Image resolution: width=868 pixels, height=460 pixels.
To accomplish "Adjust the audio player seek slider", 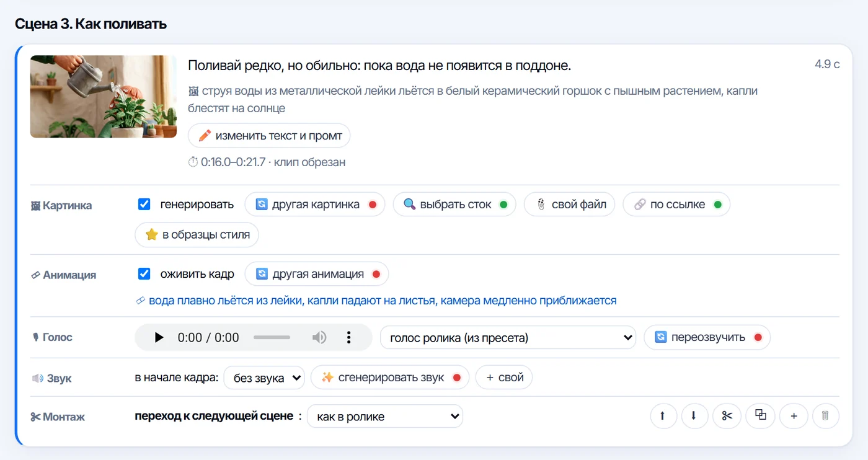I will pos(272,337).
